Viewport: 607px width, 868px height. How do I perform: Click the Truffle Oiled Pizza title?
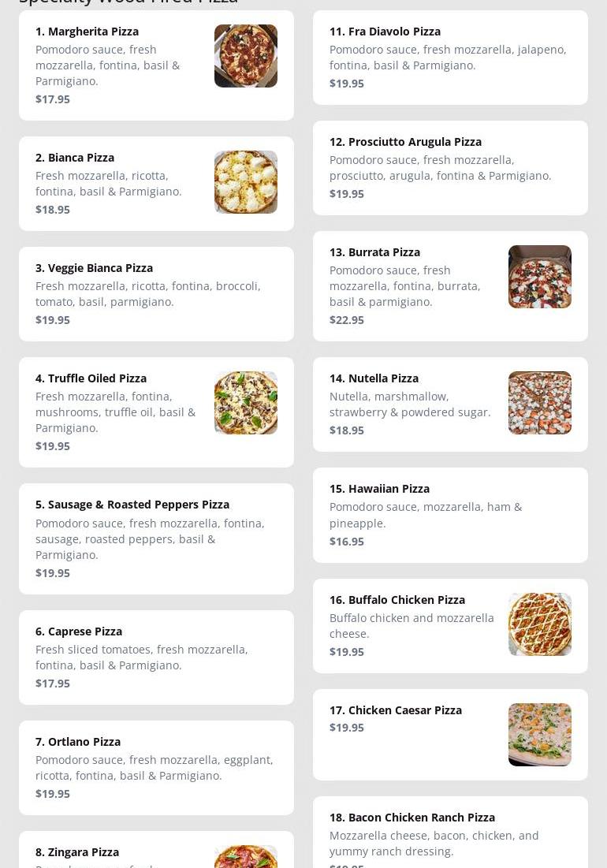pos(91,378)
